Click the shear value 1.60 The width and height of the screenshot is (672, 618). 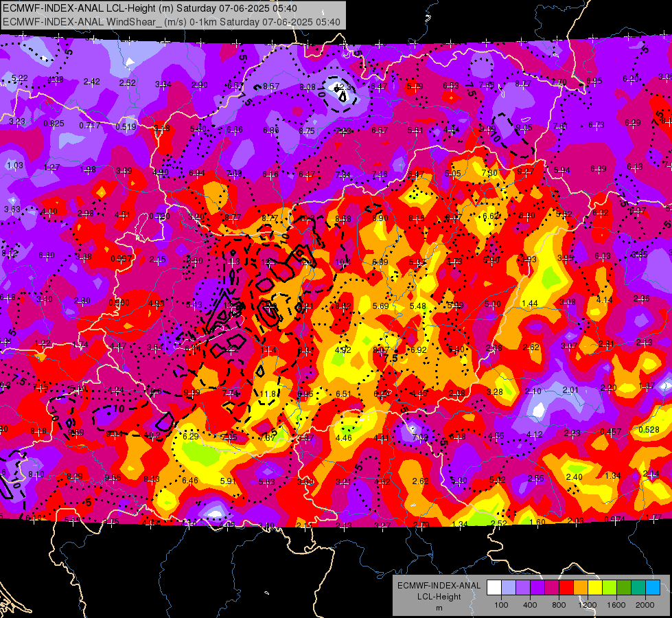coord(537,522)
